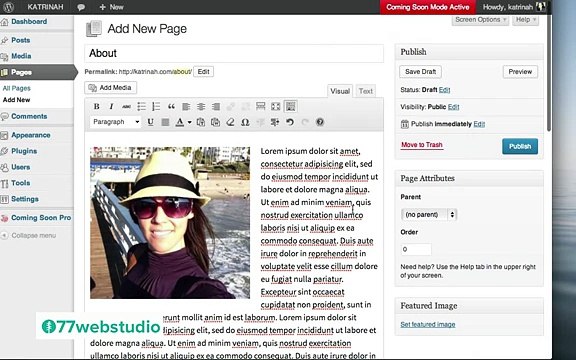This screenshot has height=360, width=576.
Task: Apply the text color button
Action: (180, 122)
